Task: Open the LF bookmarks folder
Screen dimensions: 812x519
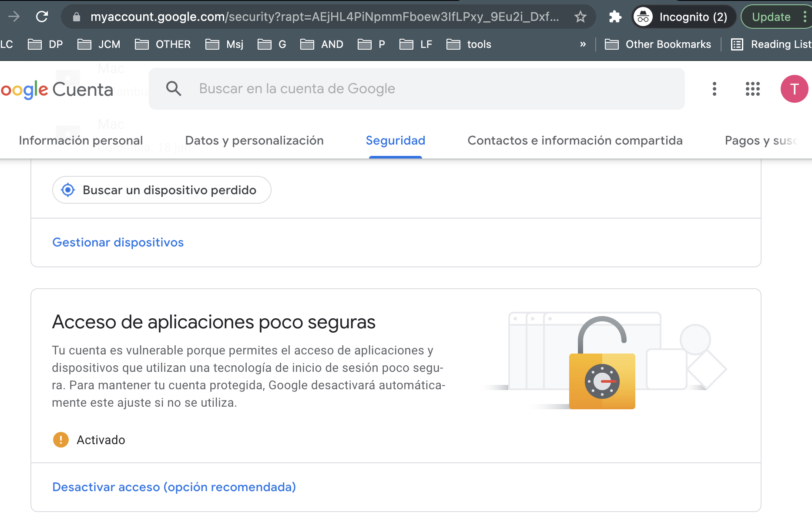Action: [x=416, y=44]
